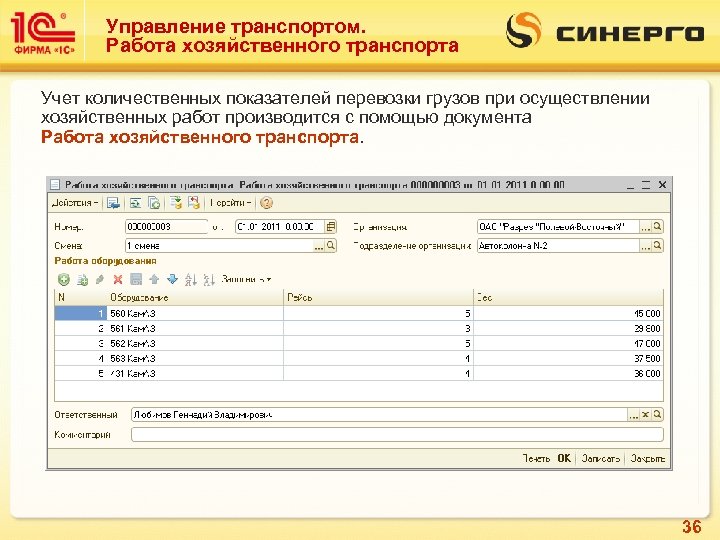
Task: Click the Оборудование column header
Action: 195,298
